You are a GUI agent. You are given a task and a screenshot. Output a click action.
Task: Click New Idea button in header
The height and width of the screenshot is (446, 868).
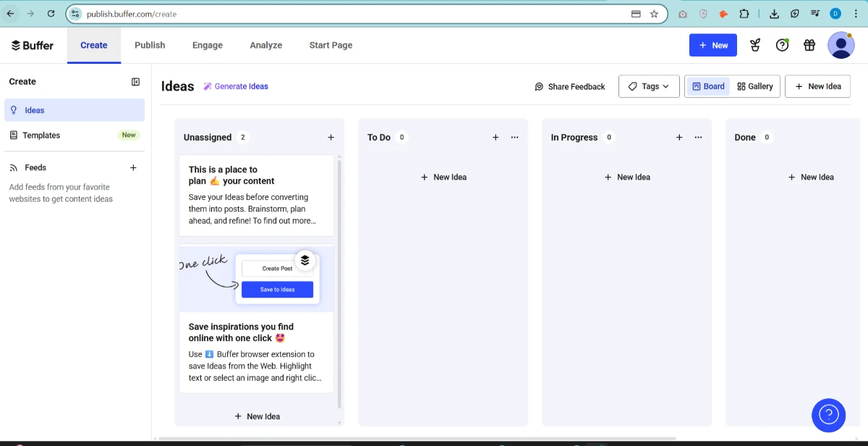[817, 86]
